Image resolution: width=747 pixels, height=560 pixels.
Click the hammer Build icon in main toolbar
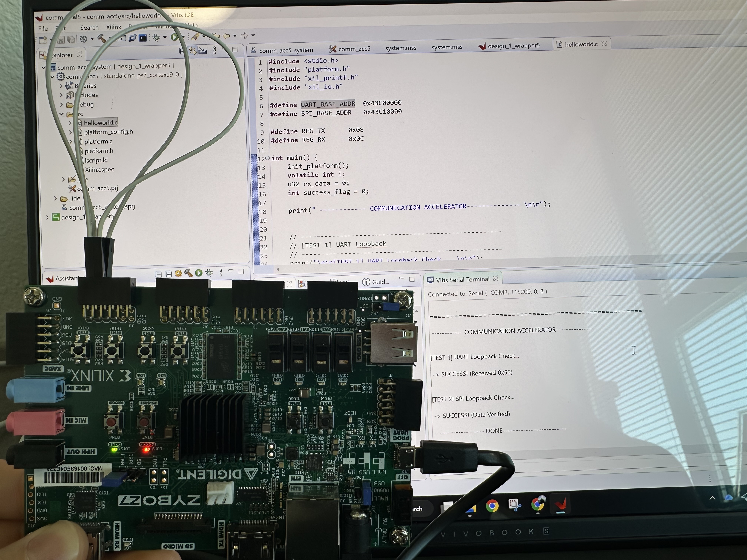coord(102,39)
